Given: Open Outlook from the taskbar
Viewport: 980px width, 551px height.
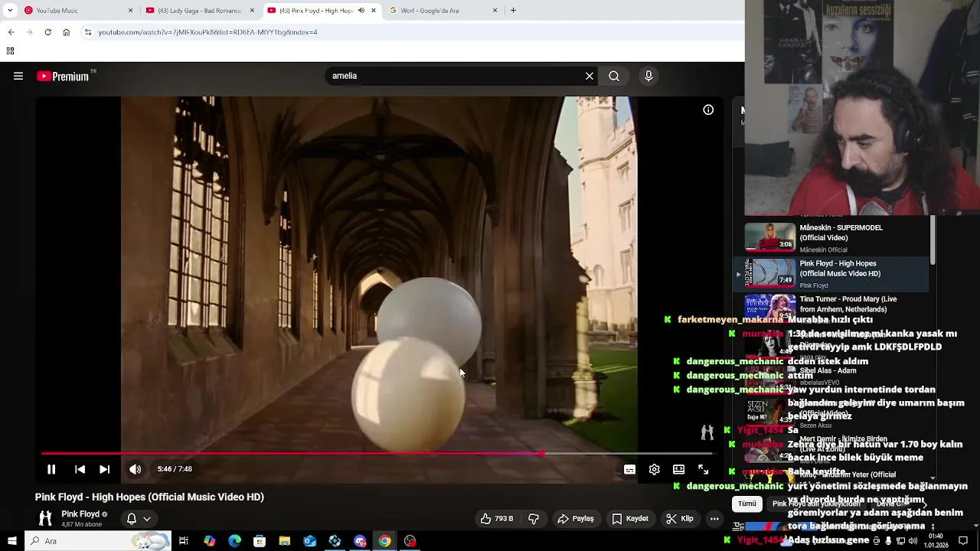Looking at the screenshot, I should point(309,541).
